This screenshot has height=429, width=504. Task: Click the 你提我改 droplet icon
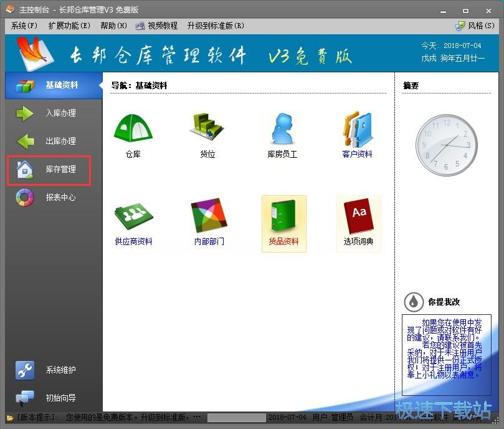414,302
